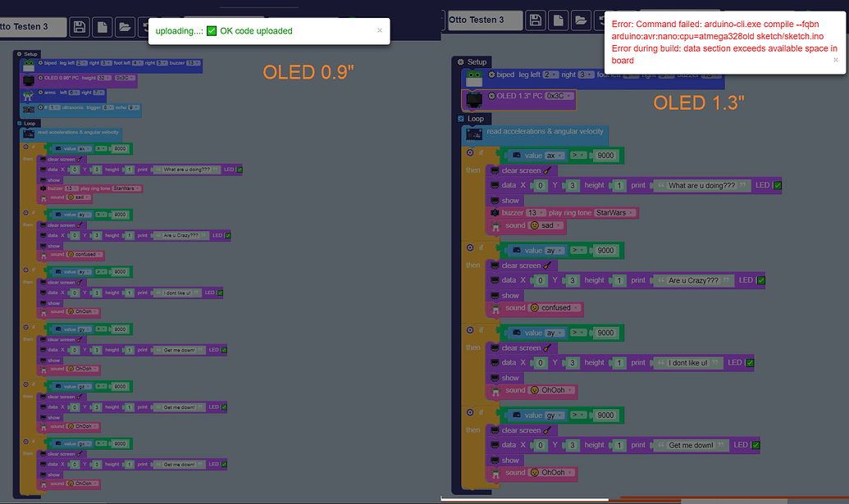Click the Otto robot icon on right biped block
Screen dimensions: 849x504
(x=474, y=79)
